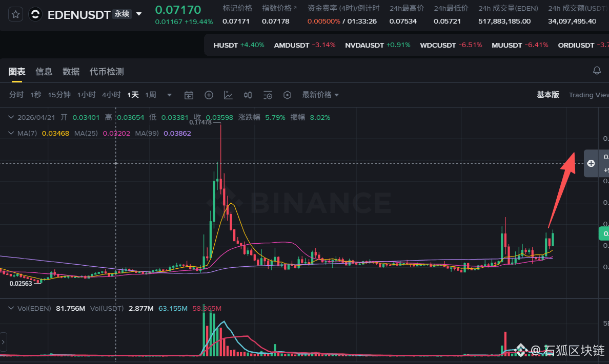Collapse the MA indicator legend chevron

click(11, 133)
